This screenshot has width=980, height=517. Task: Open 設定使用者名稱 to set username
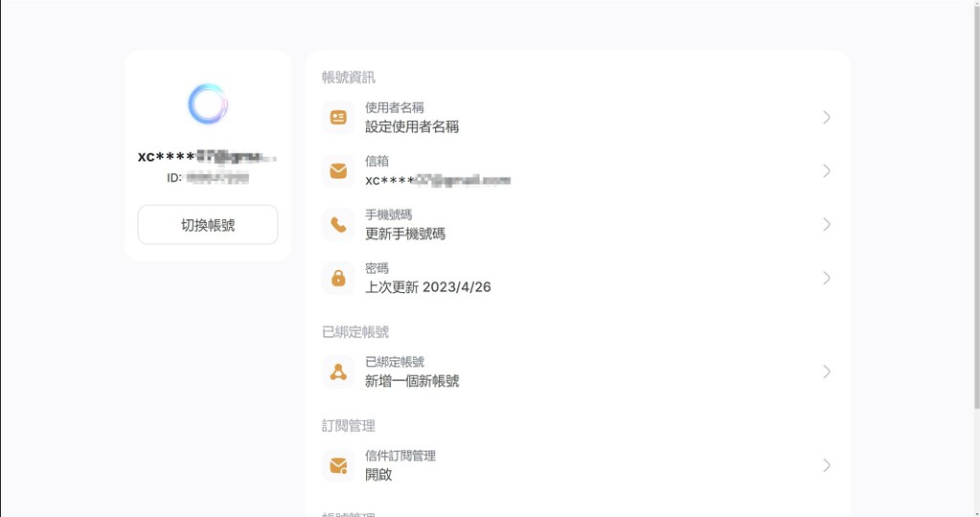click(412, 126)
